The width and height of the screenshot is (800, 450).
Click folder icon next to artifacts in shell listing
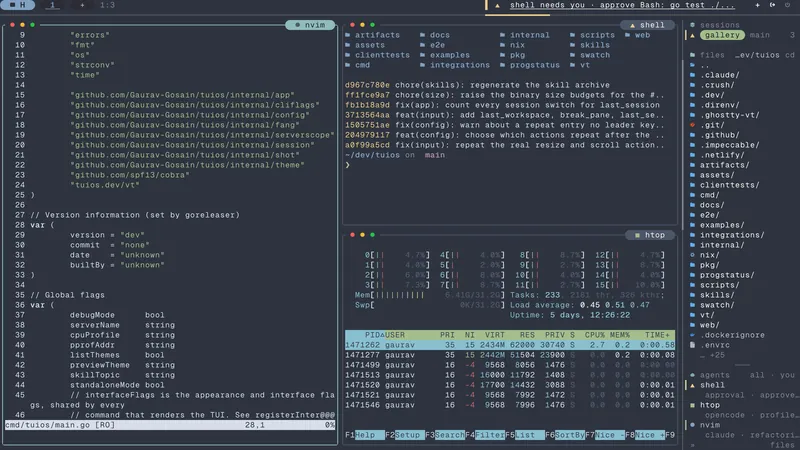[x=347, y=35]
